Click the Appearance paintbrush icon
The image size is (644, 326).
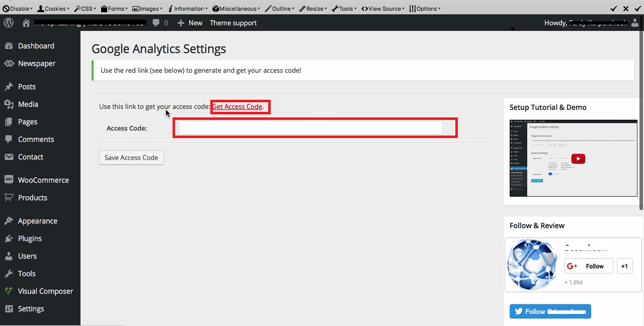[9, 221]
